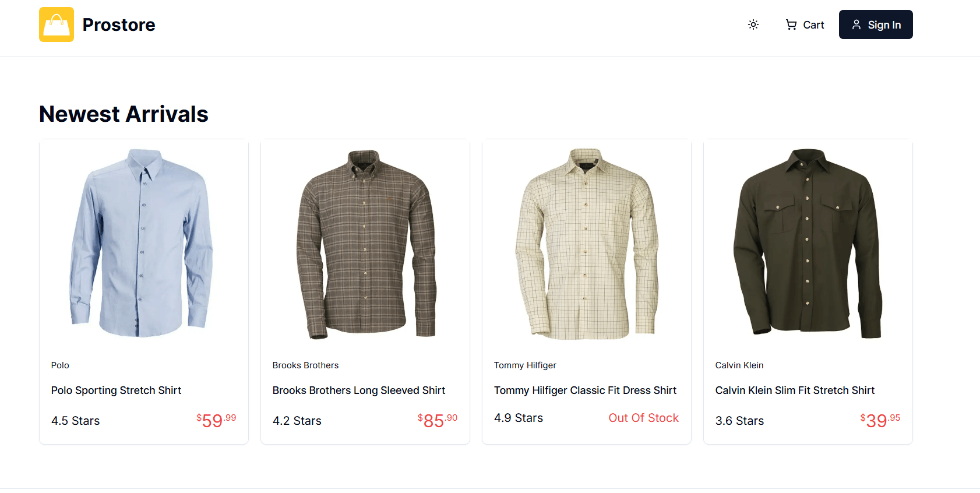Toggle the light/dark theme sun icon

(753, 24)
